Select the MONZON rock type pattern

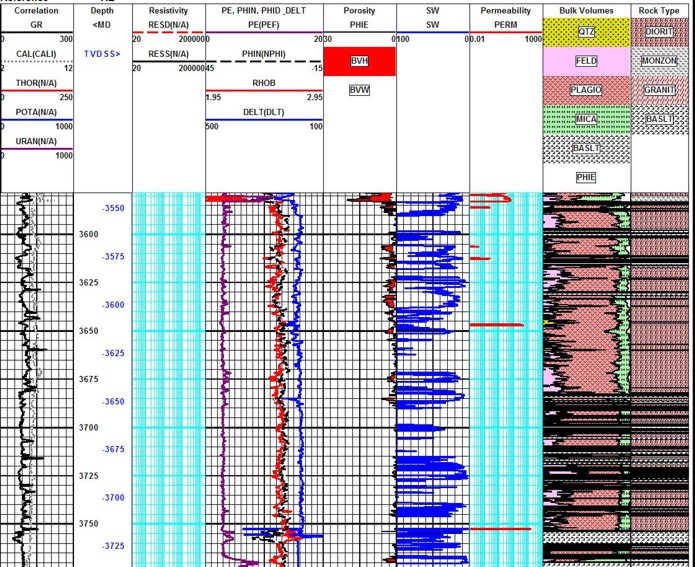point(660,61)
